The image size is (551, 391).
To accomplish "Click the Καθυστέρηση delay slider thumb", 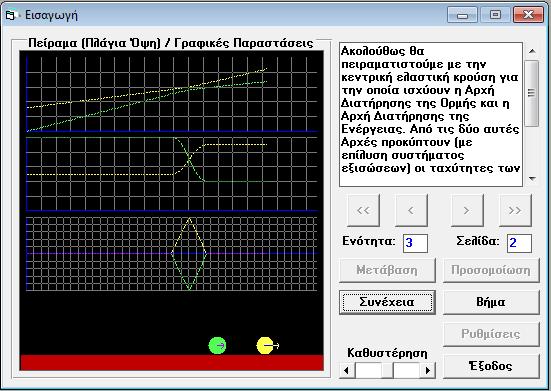I will (388, 370).
